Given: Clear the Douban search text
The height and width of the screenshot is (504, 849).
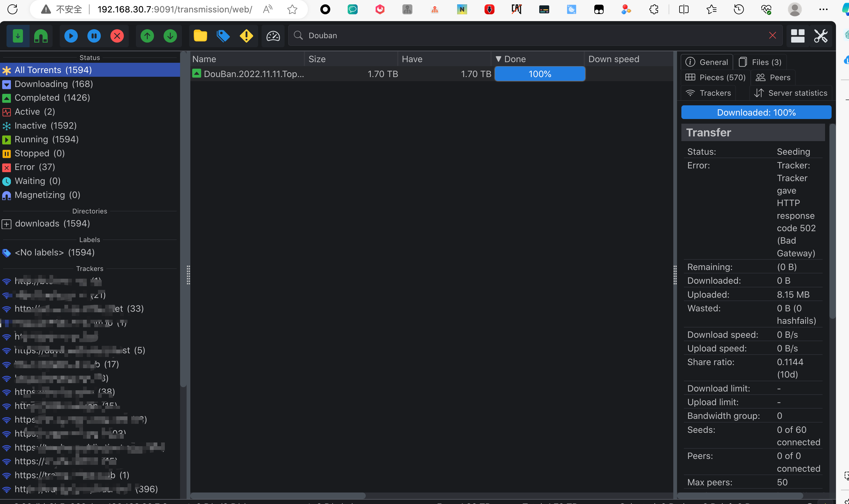Looking at the screenshot, I should pos(772,35).
